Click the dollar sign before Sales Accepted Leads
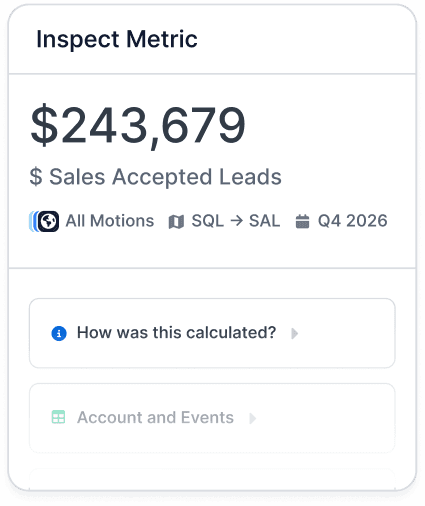The width and height of the screenshot is (425, 506). 36,177
